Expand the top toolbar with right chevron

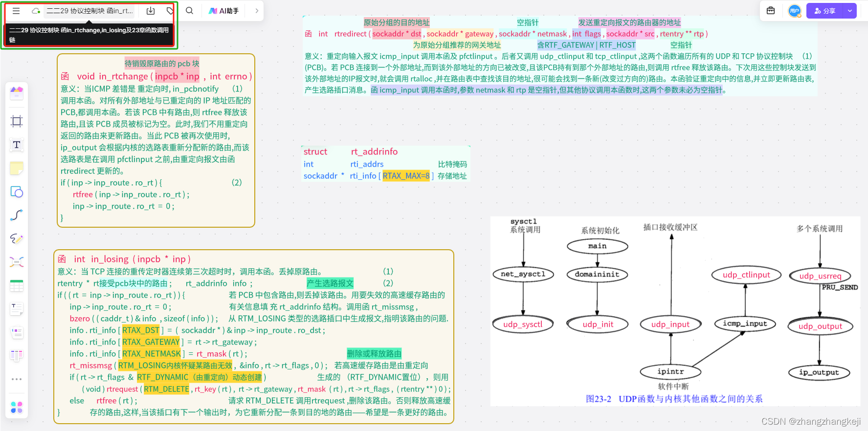point(257,11)
